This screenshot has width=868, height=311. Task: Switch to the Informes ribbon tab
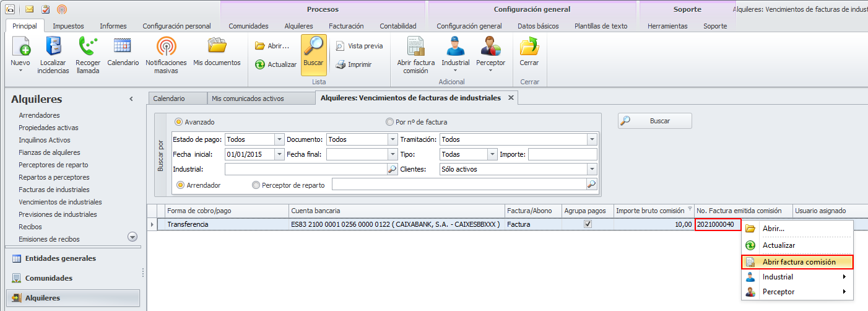point(113,26)
